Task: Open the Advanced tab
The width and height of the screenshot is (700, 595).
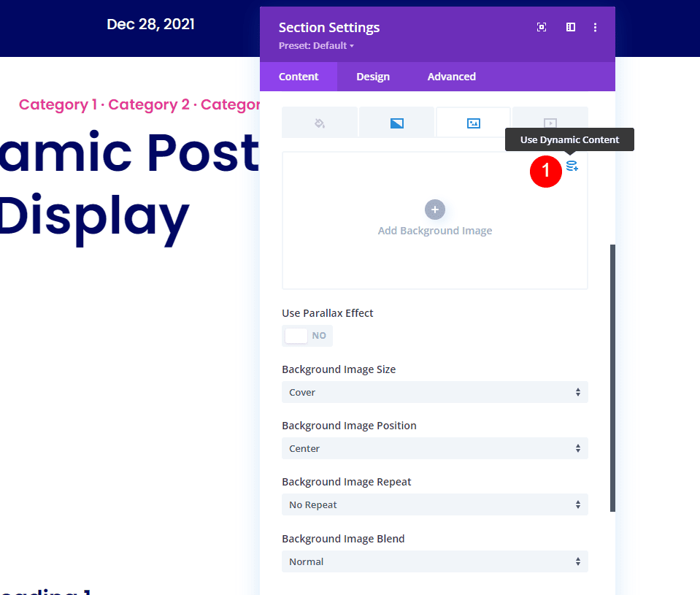Action: pos(451,76)
